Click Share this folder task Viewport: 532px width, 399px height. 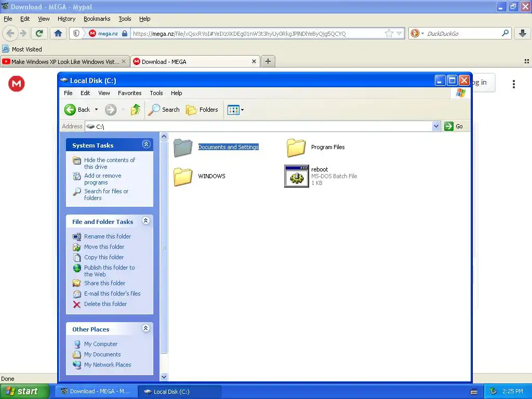click(104, 283)
